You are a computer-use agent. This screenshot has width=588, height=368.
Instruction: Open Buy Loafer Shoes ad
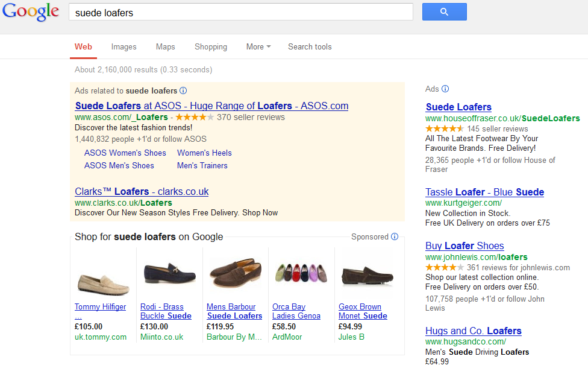click(x=464, y=246)
